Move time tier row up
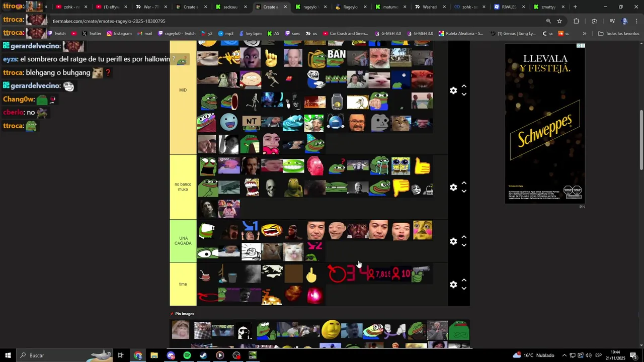644x362 pixels. point(464,281)
